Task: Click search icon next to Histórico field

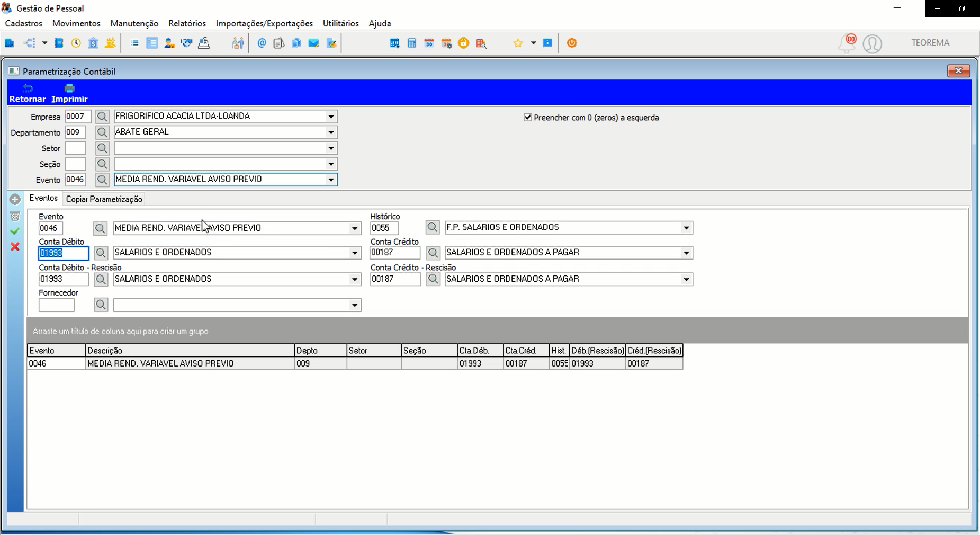Action: coord(433,227)
